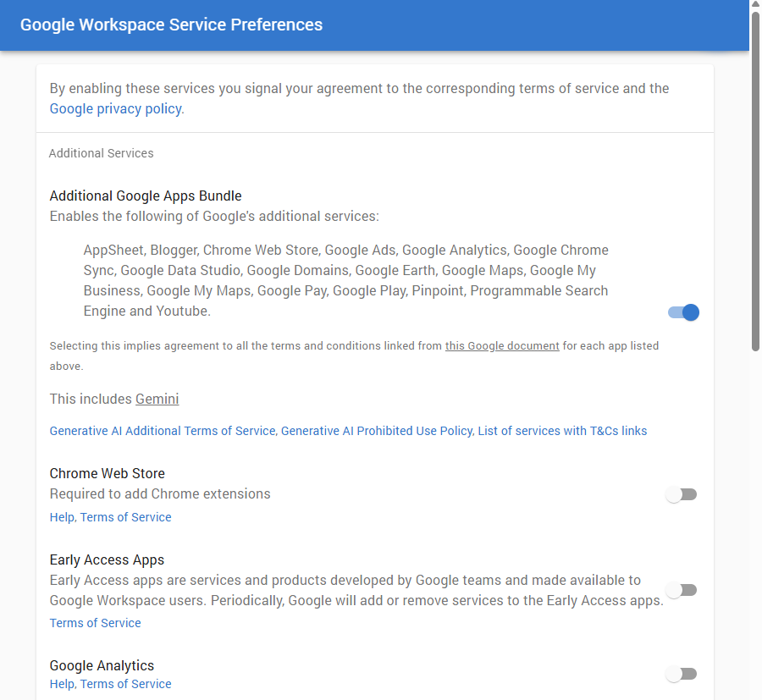Disable the Additional Google Apps Bundle toggle
The height and width of the screenshot is (700, 762).
click(x=683, y=312)
